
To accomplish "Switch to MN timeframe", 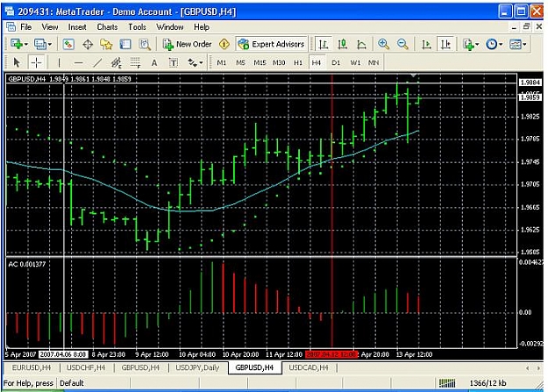I will (374, 62).
